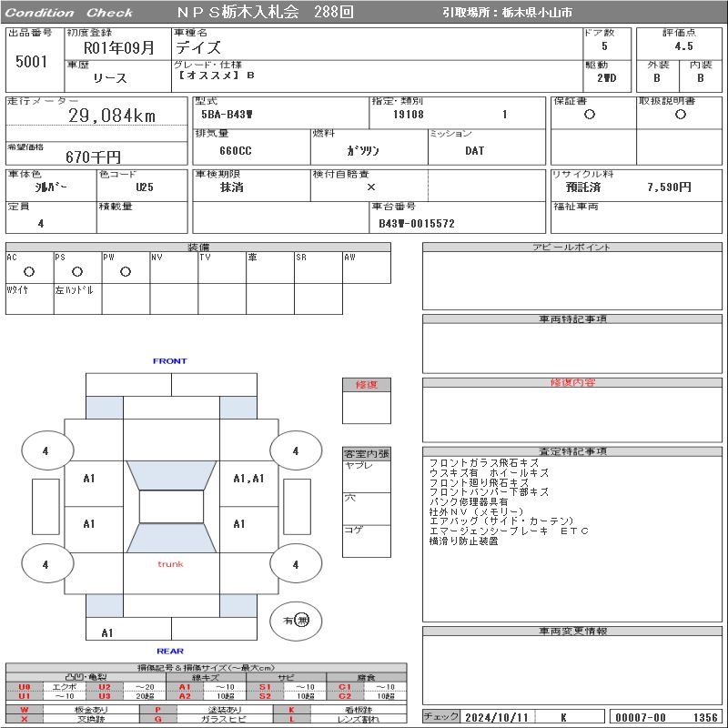Image resolution: width=728 pixels, height=728 pixels.
Task: Click the 有/無 circled indicator
Action: [x=296, y=621]
